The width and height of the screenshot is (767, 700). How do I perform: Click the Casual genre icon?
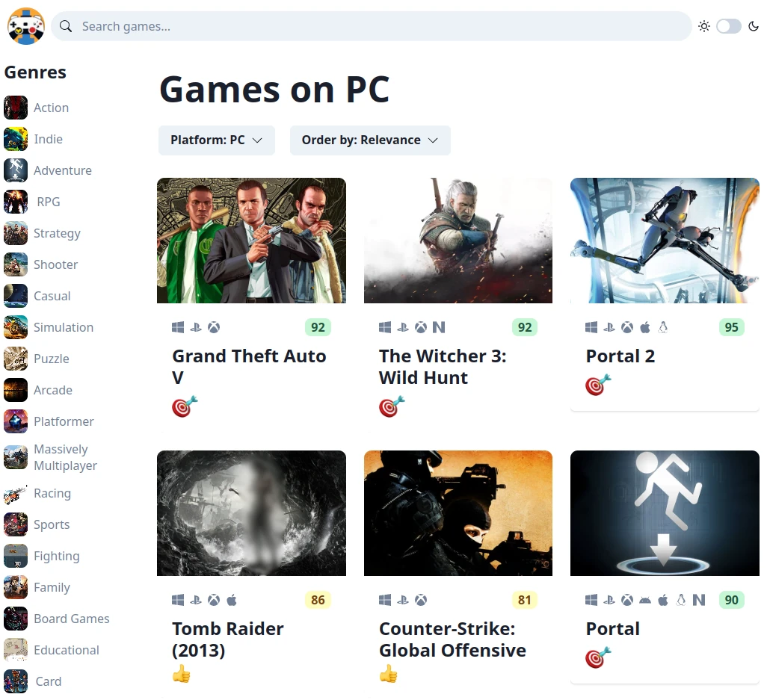16,296
